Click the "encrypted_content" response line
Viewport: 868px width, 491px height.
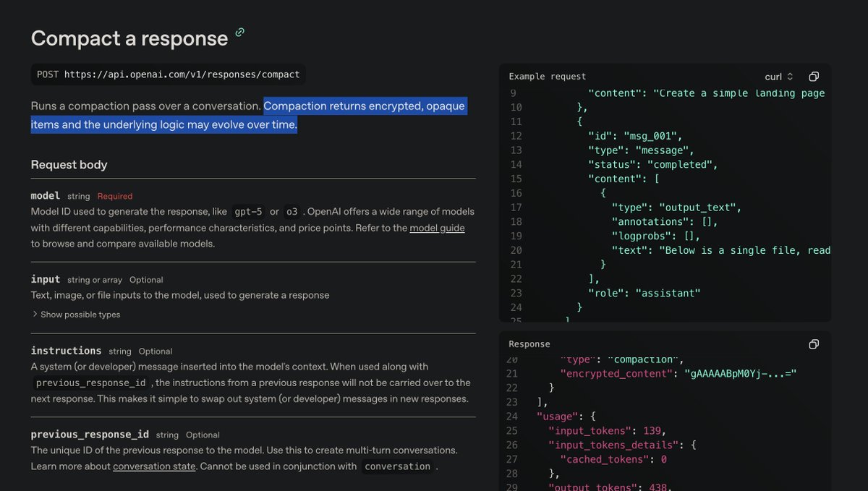[x=678, y=374]
